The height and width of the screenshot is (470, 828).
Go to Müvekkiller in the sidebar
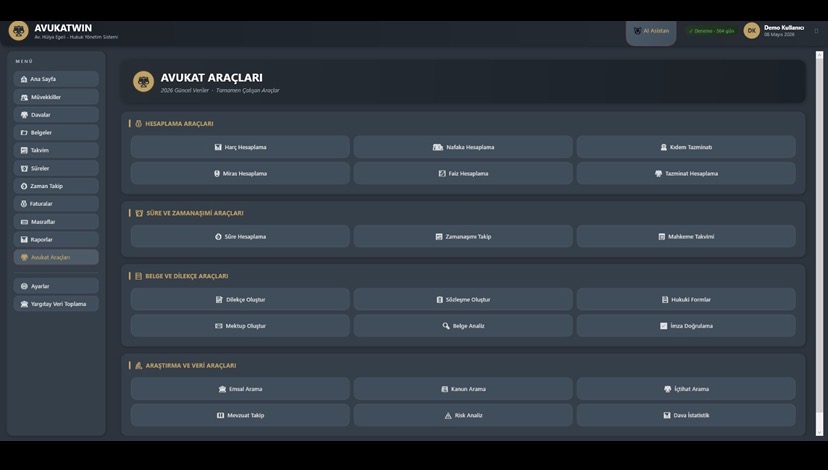tap(56, 97)
